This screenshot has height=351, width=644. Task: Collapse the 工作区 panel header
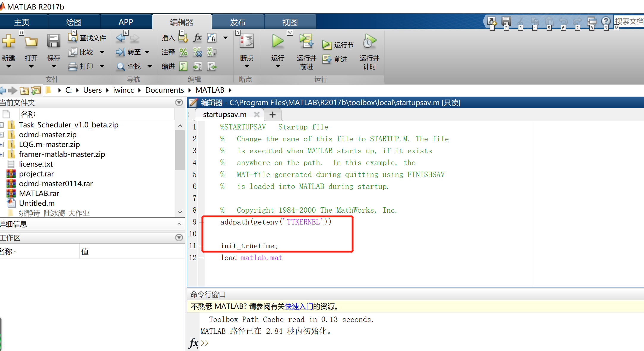[179, 238]
